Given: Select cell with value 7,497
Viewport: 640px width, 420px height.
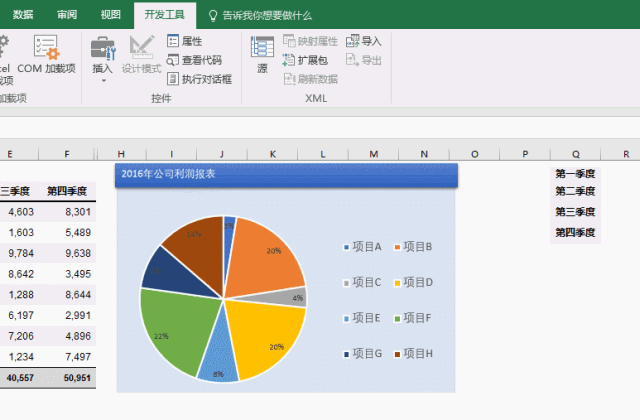Looking at the screenshot, I should [67, 357].
